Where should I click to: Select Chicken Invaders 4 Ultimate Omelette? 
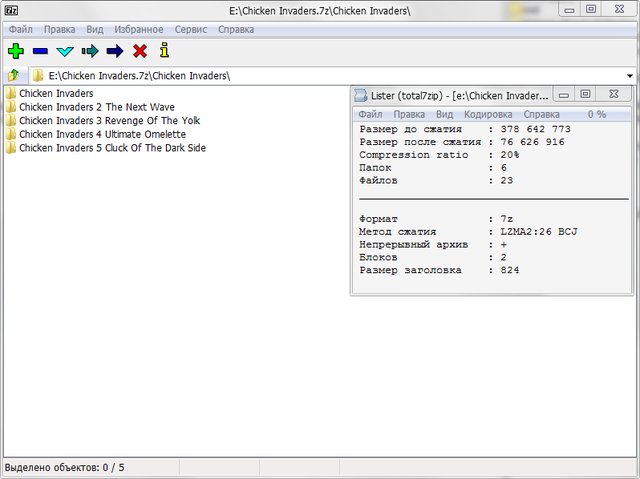pyautogui.click(x=96, y=134)
